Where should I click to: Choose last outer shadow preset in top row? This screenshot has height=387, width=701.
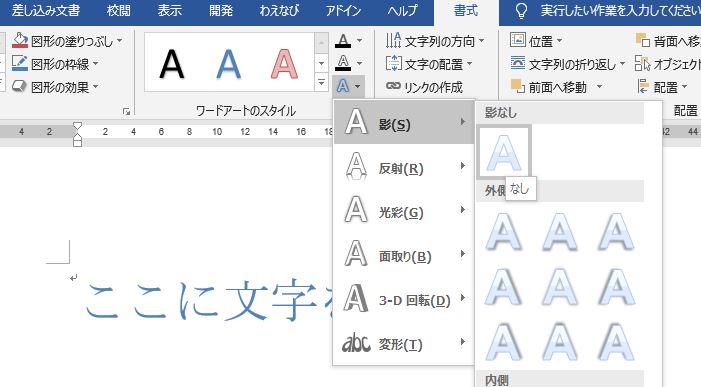[616, 231]
